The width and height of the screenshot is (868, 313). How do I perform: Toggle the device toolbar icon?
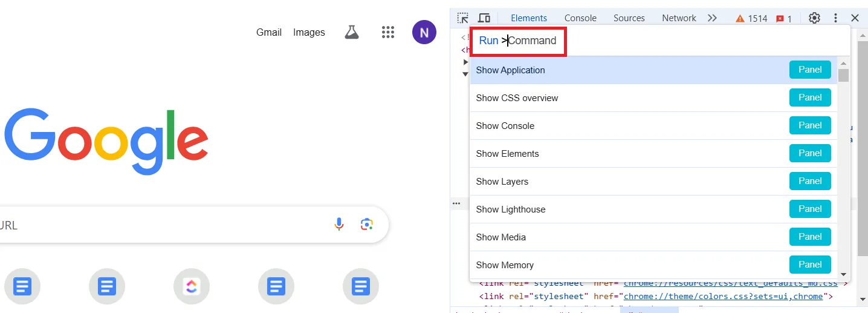pos(484,18)
